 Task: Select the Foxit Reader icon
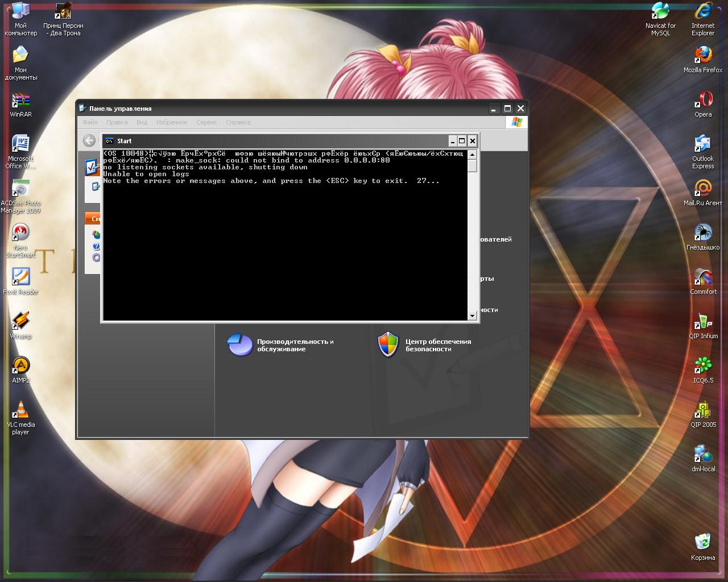20,278
